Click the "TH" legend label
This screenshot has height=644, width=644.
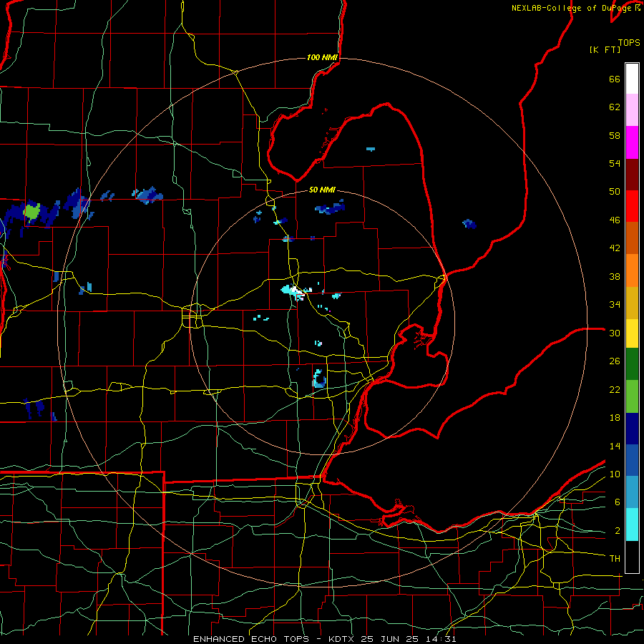(615, 559)
